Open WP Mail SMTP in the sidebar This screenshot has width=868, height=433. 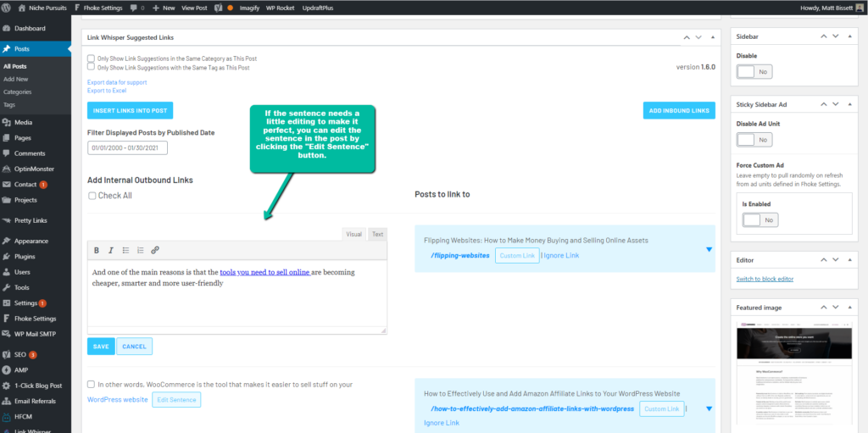36,334
